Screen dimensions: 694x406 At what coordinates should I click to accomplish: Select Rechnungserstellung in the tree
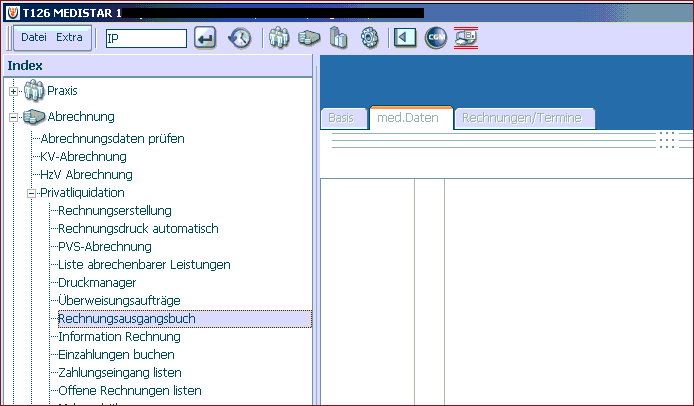pos(115,211)
